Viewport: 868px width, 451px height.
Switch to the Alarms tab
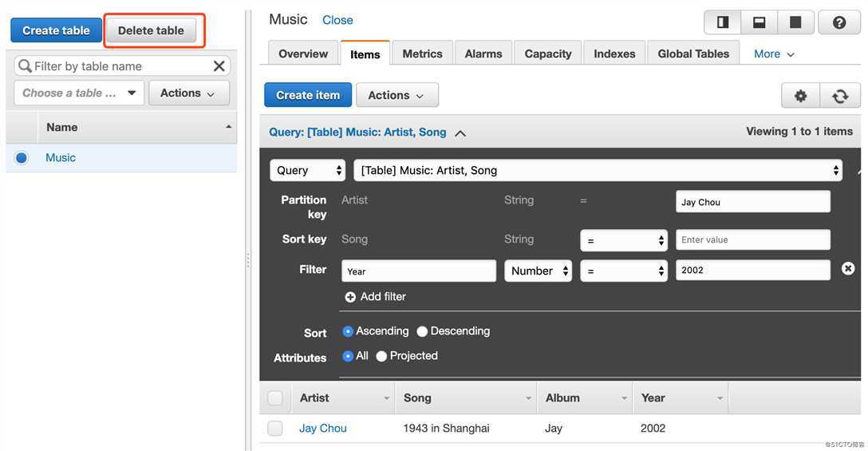point(483,53)
